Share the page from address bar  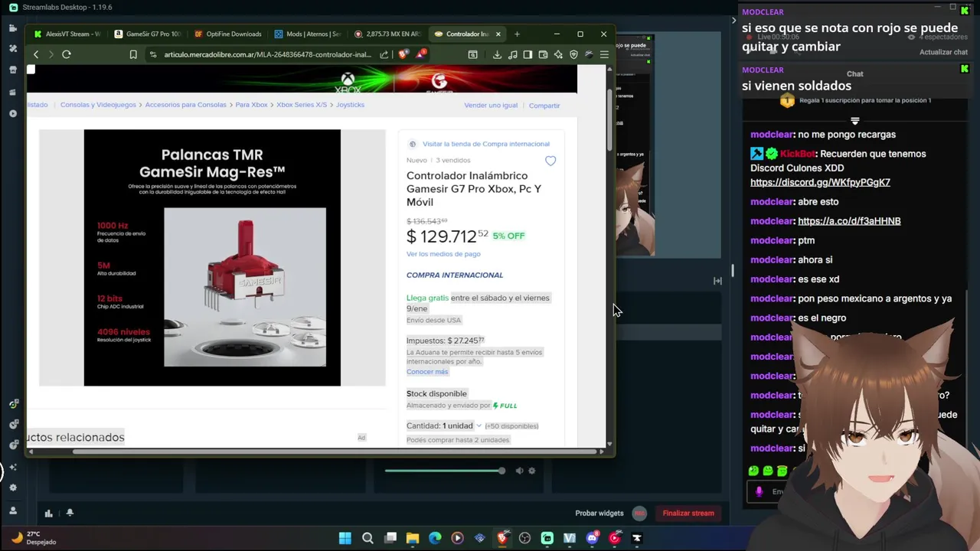(384, 54)
